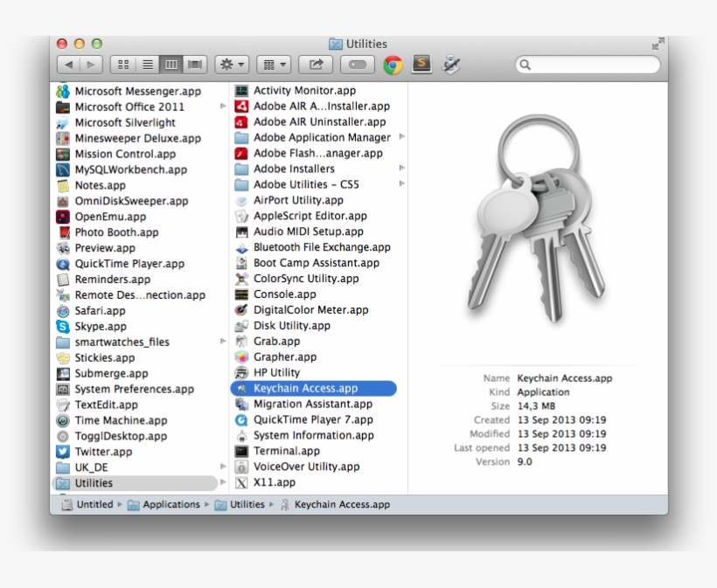Click the Grab.app icon
This screenshot has height=588, width=717.
pyautogui.click(x=241, y=342)
